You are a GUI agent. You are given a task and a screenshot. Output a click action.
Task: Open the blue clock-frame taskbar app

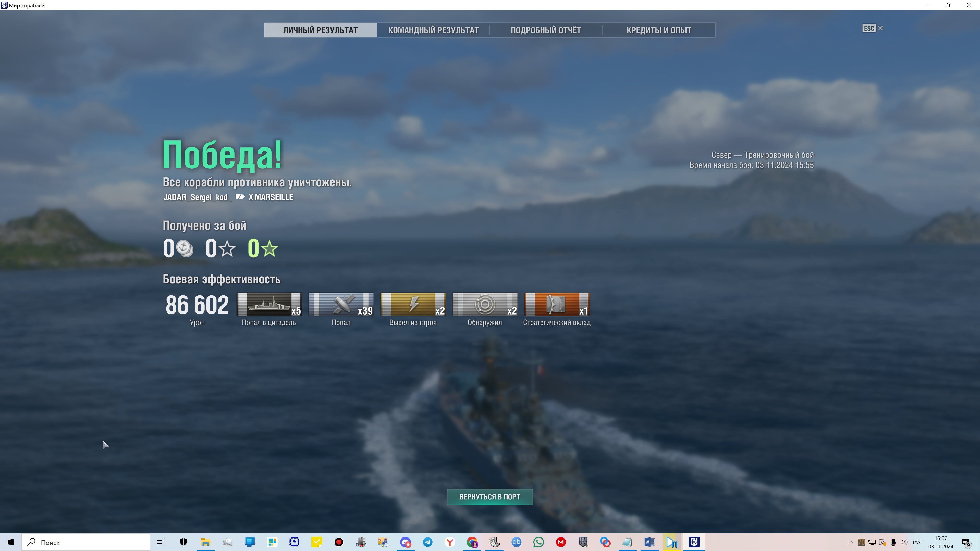(294, 542)
